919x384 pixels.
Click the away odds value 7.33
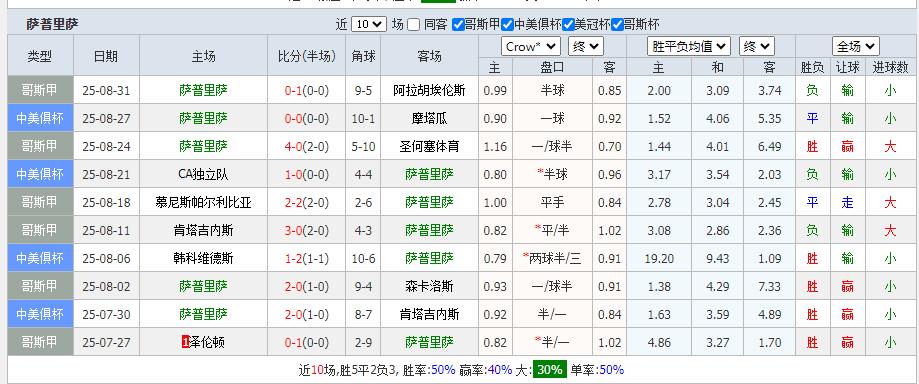[769, 287]
